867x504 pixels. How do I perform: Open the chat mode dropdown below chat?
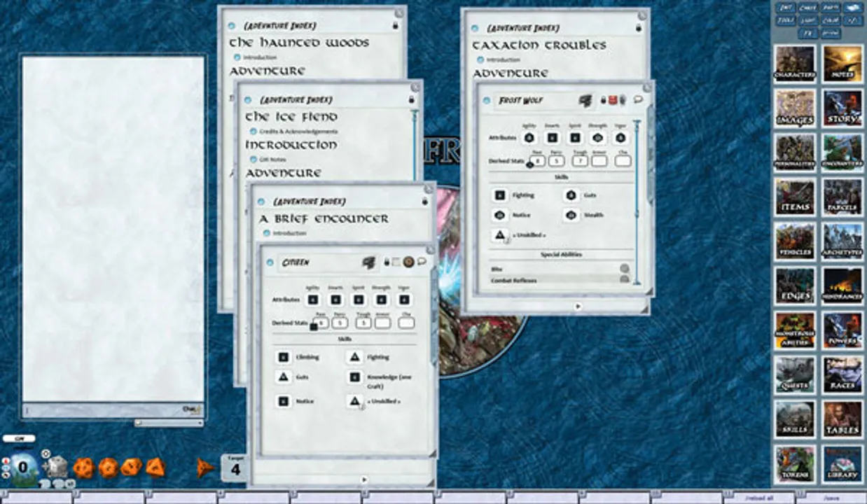pos(169,423)
